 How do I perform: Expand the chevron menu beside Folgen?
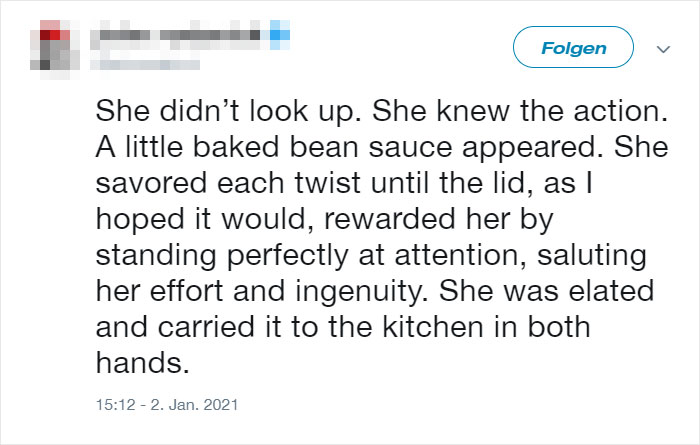(x=663, y=49)
